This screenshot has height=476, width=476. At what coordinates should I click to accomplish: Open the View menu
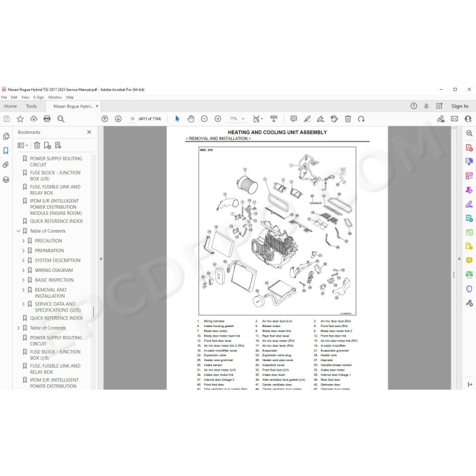(25, 97)
